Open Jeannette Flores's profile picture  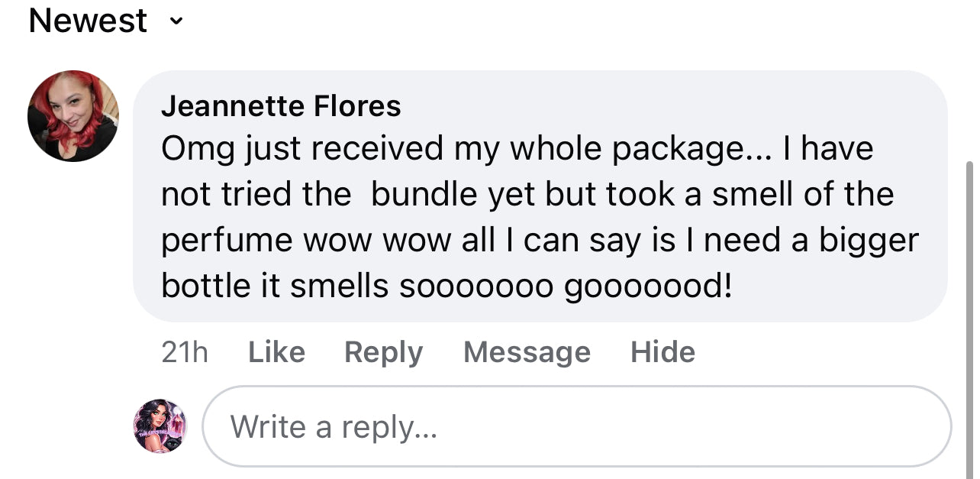point(73,115)
